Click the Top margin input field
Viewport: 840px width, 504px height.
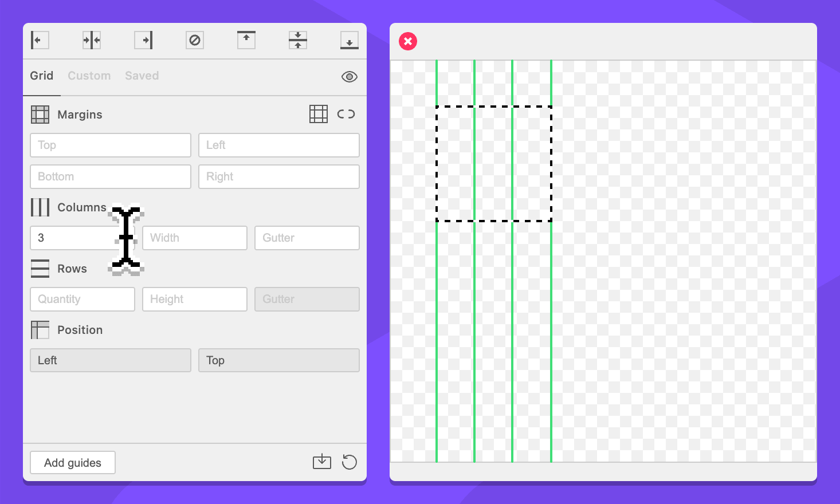click(x=111, y=145)
